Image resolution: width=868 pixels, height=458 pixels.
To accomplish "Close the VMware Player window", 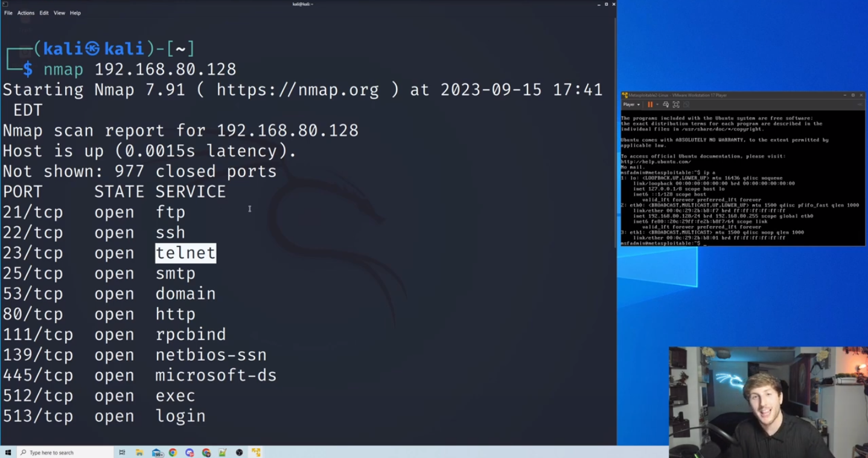I will [x=861, y=95].
